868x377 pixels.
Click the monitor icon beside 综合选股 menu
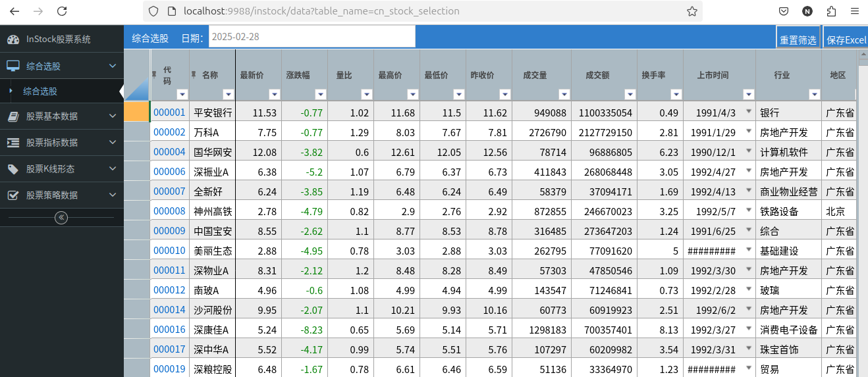tap(13, 66)
